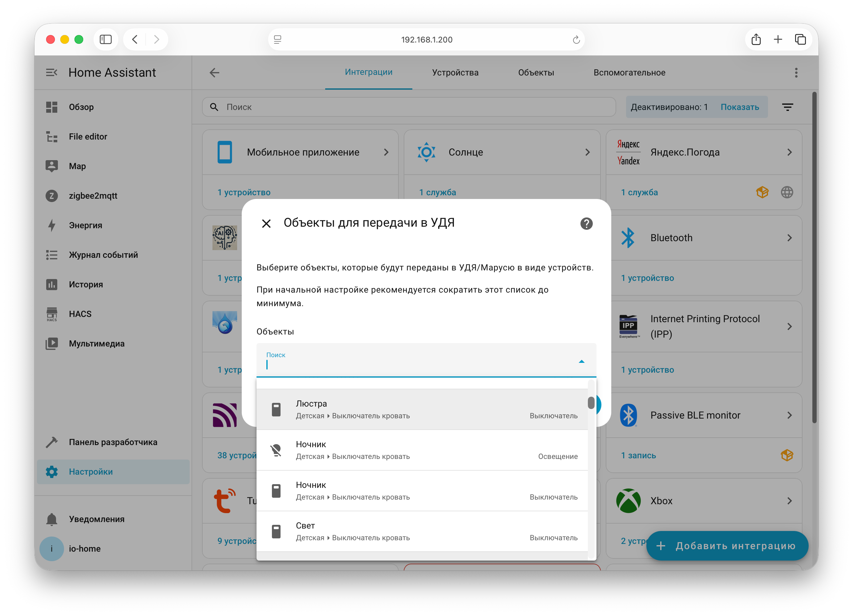Click the help question mark icon in the dialog
The width and height of the screenshot is (853, 616).
tap(586, 223)
